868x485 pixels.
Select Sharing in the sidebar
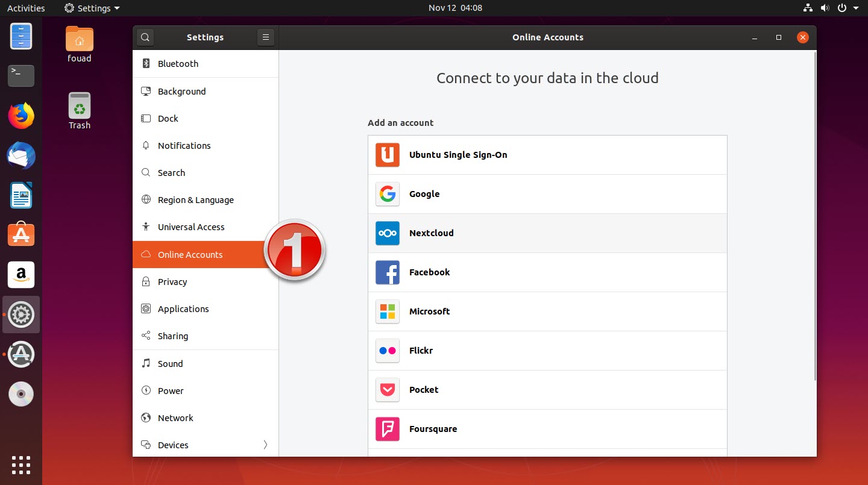[x=206, y=336]
